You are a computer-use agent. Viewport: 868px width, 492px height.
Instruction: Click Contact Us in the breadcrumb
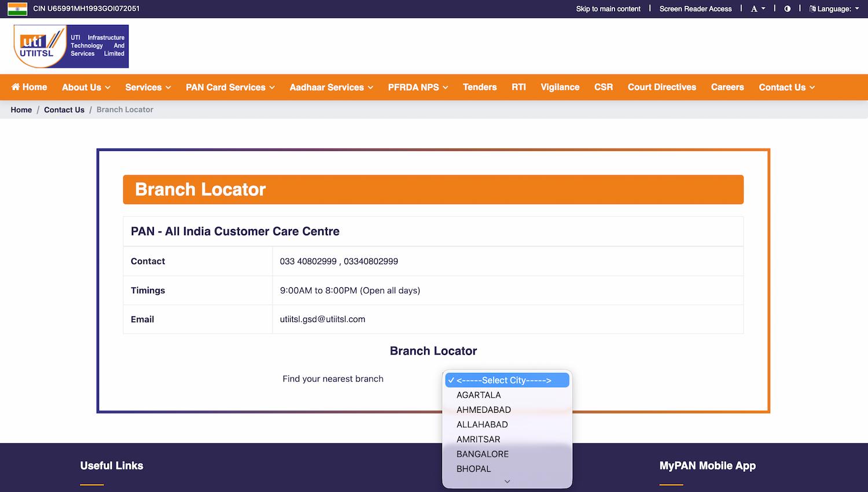pos(64,110)
